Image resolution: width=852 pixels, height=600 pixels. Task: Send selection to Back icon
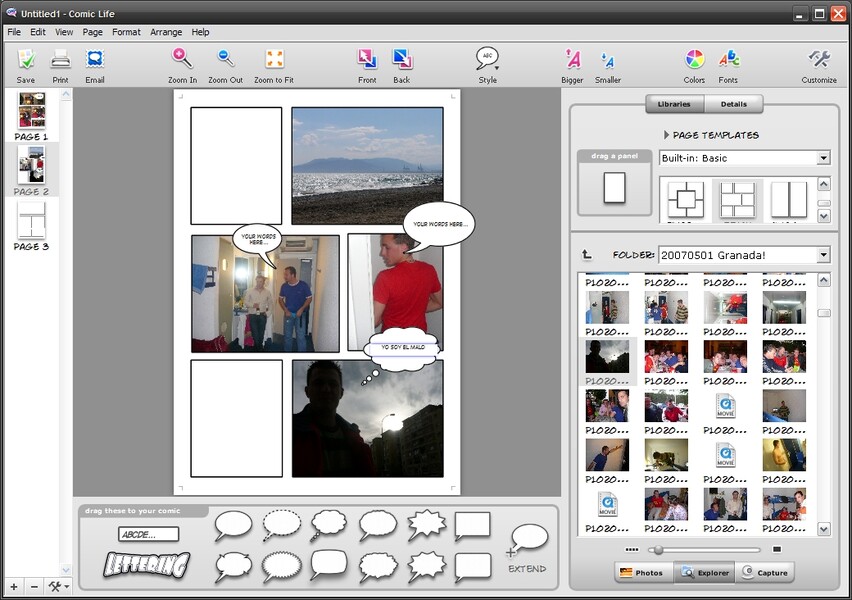point(402,59)
